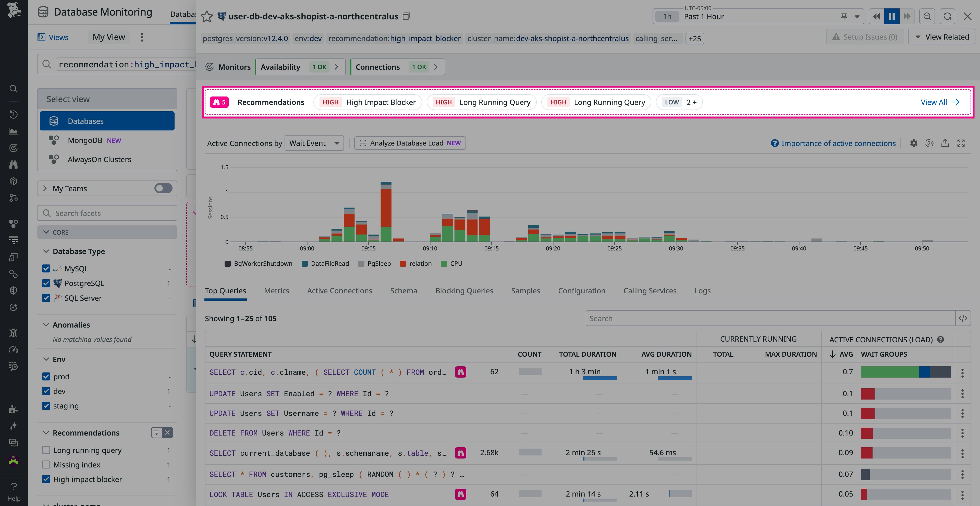Click View All recommendations
The width and height of the screenshot is (980, 506).
point(940,102)
